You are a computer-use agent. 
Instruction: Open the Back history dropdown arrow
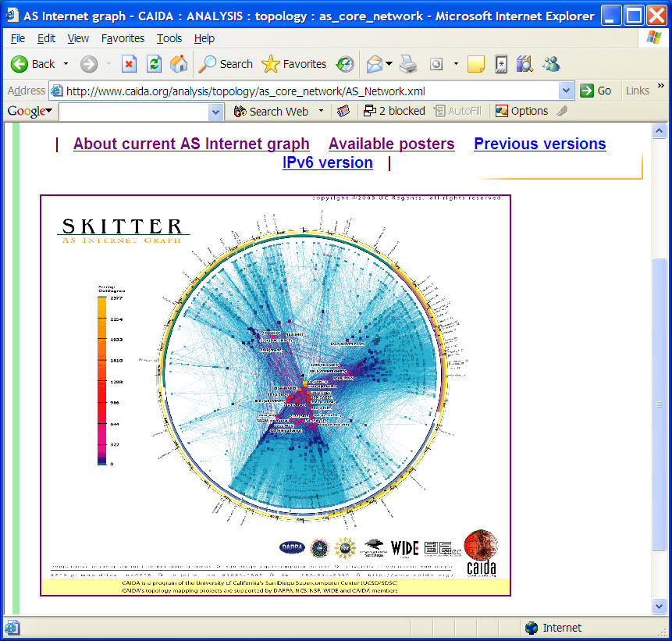coord(66,64)
